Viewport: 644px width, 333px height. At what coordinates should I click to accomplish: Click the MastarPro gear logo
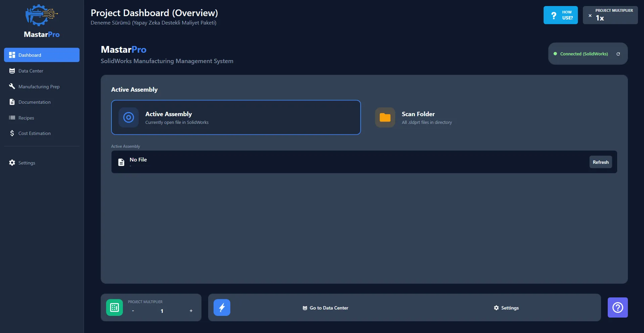(41, 15)
